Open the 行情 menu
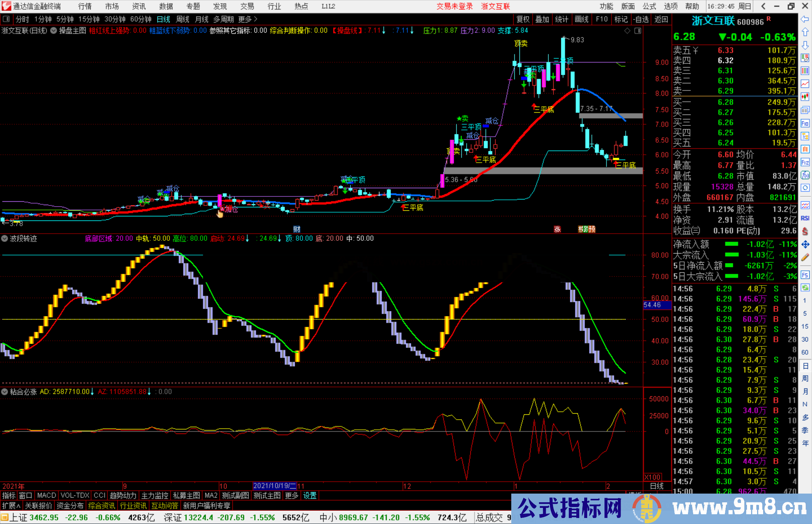 pos(85,6)
